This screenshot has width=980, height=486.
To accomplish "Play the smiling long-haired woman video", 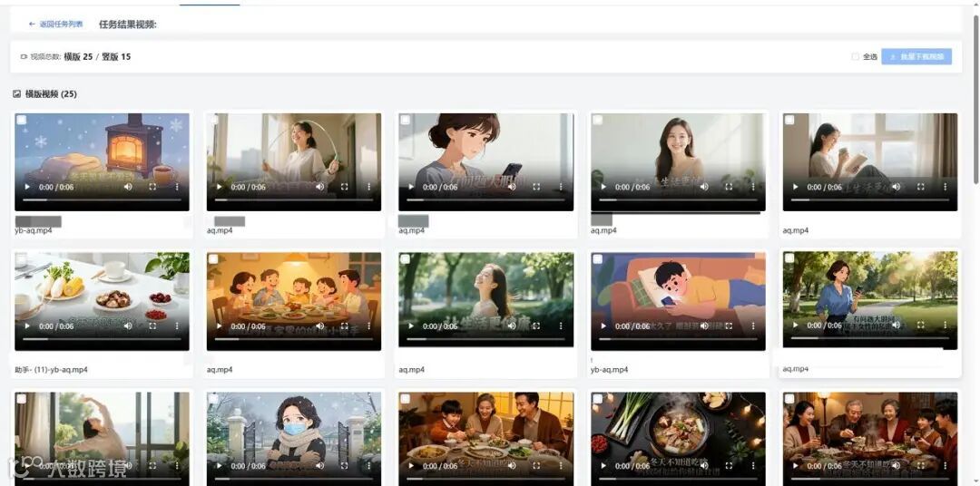I will click(x=603, y=187).
